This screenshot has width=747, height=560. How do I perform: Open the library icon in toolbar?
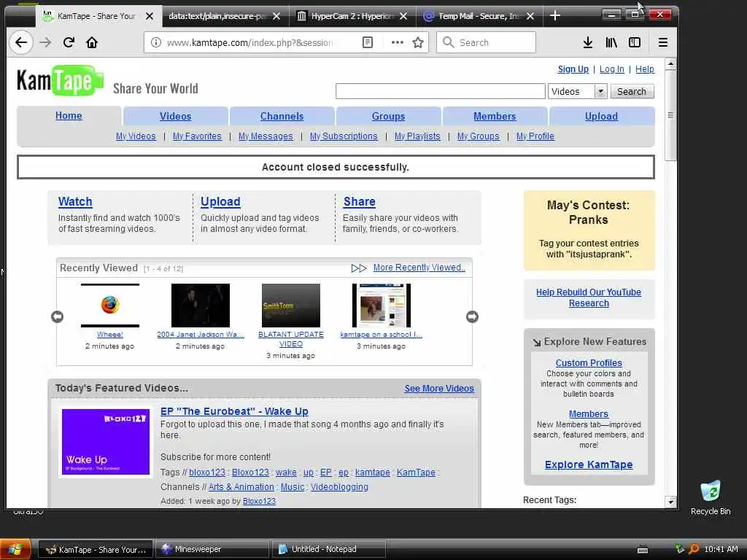point(611,42)
